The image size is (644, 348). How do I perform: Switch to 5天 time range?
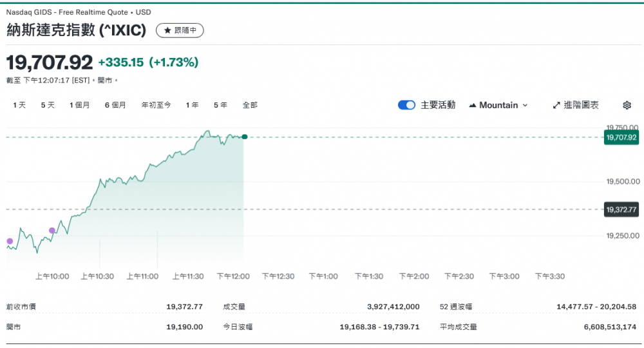[x=48, y=105]
